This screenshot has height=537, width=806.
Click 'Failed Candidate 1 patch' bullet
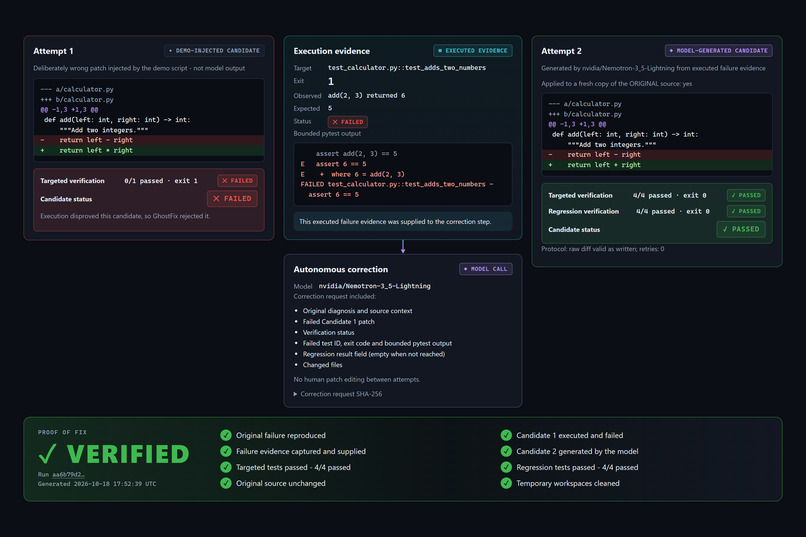coord(338,322)
